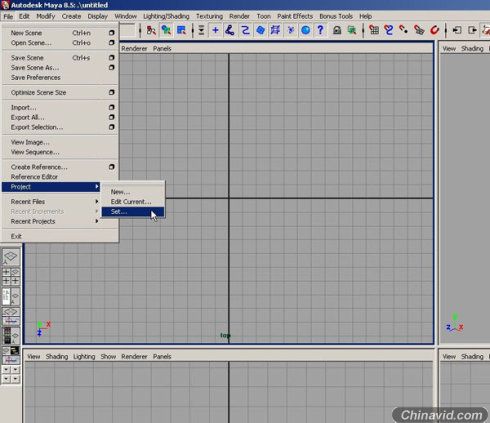This screenshot has width=490, height=423.
Task: Open the Open Scene option box
Action: [112, 43]
